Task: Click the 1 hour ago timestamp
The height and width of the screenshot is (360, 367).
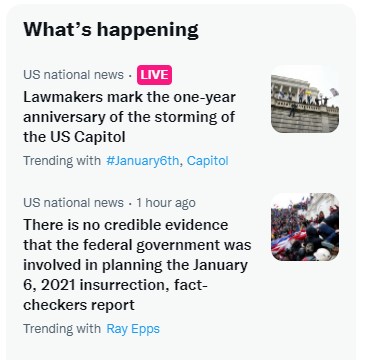Action: [166, 203]
